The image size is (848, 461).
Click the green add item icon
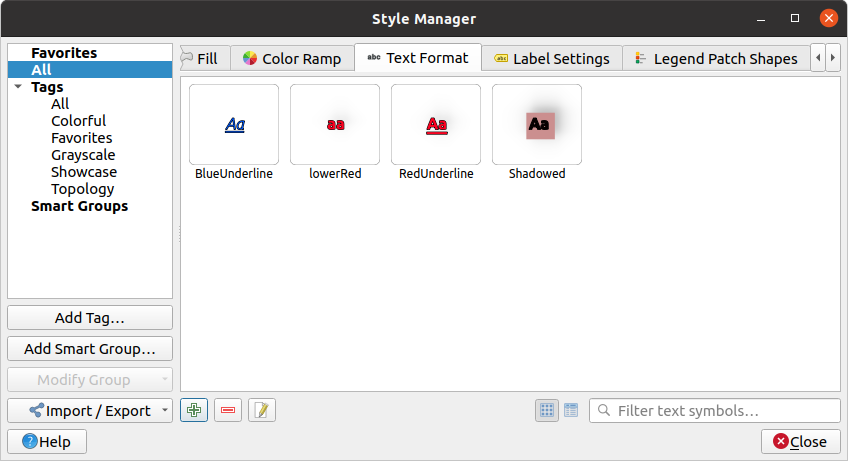(x=194, y=410)
